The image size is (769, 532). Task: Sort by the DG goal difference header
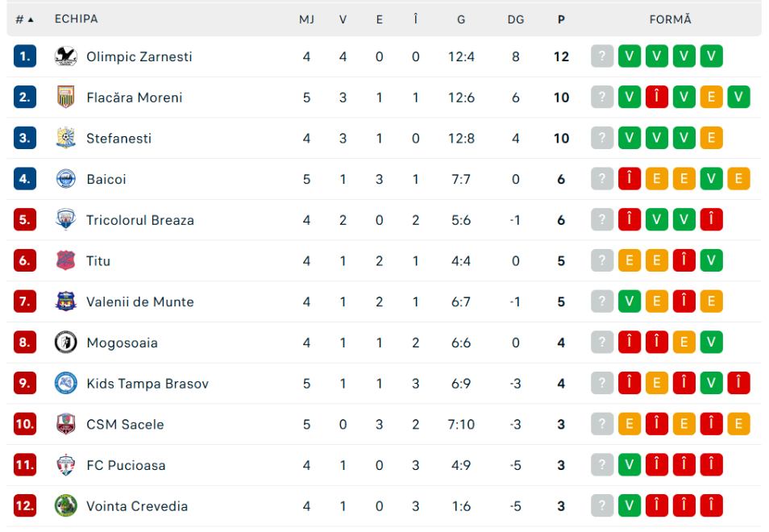515,19
